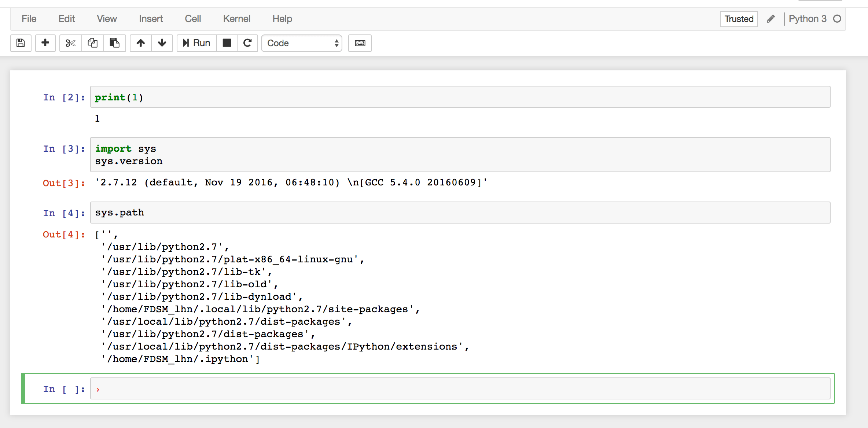Open the Help menu

(x=282, y=19)
